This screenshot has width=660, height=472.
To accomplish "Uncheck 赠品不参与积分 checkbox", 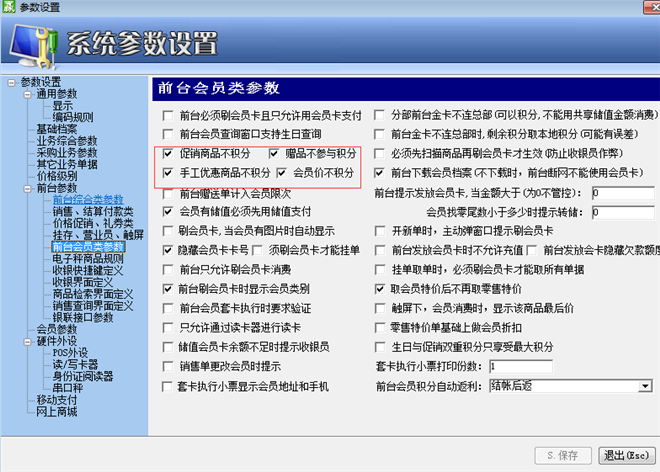I will tap(274, 153).
